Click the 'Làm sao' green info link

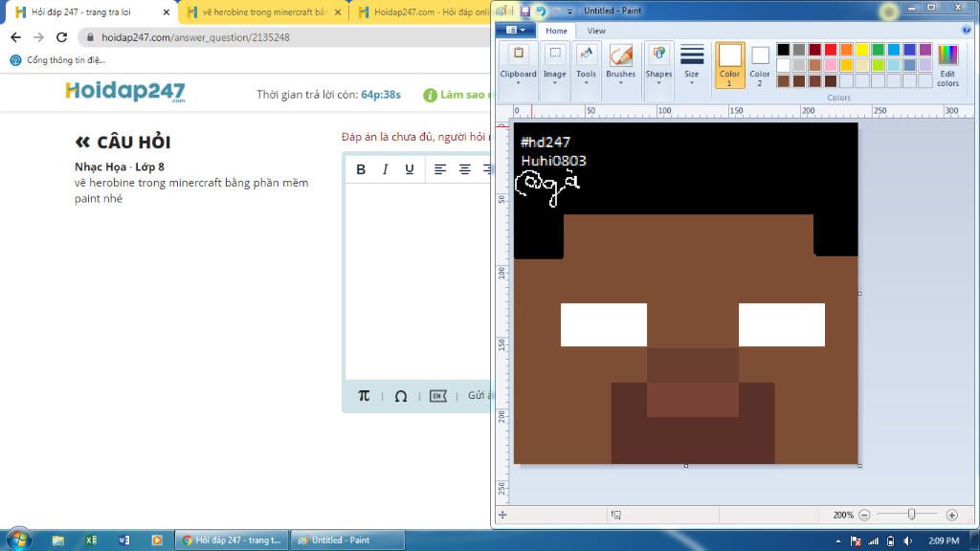[457, 95]
